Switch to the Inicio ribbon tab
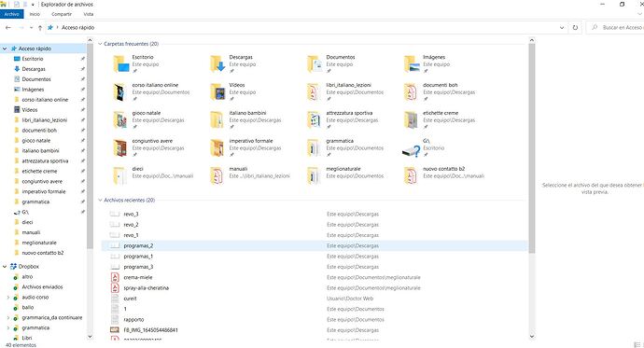The image size is (644, 348). [x=35, y=14]
